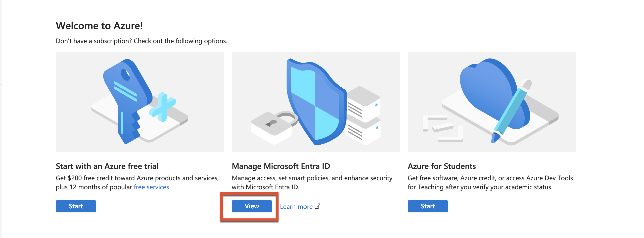Image resolution: width=644 pixels, height=238 pixels.
Task: Click the Welcome to Azure! heading
Action: 100,25
